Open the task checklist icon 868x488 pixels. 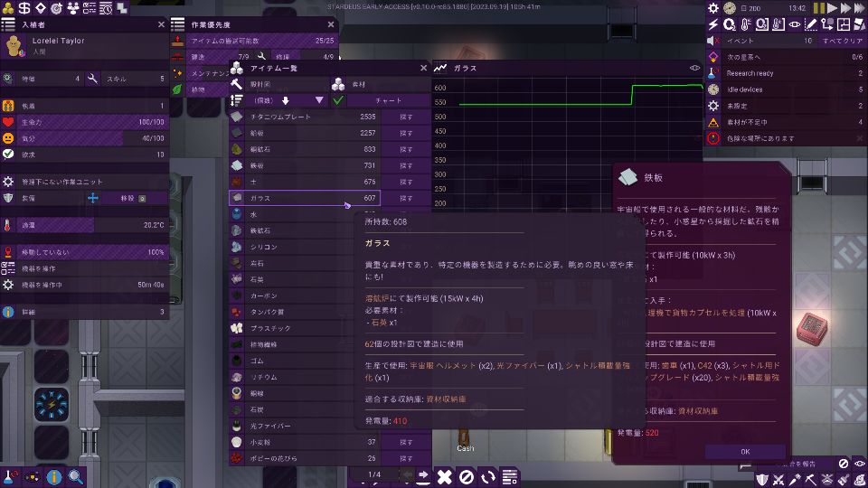[90, 8]
